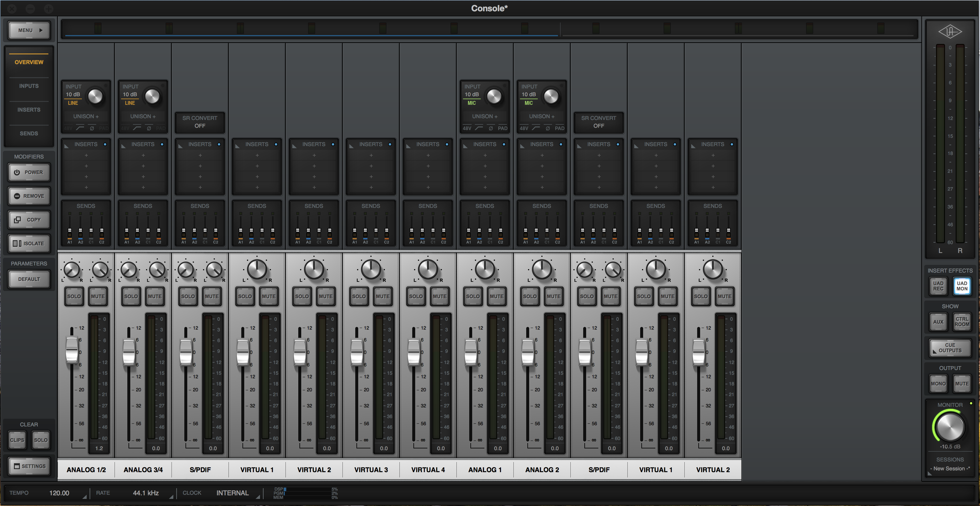Open the MENU
This screenshot has height=506, width=980.
(28, 30)
